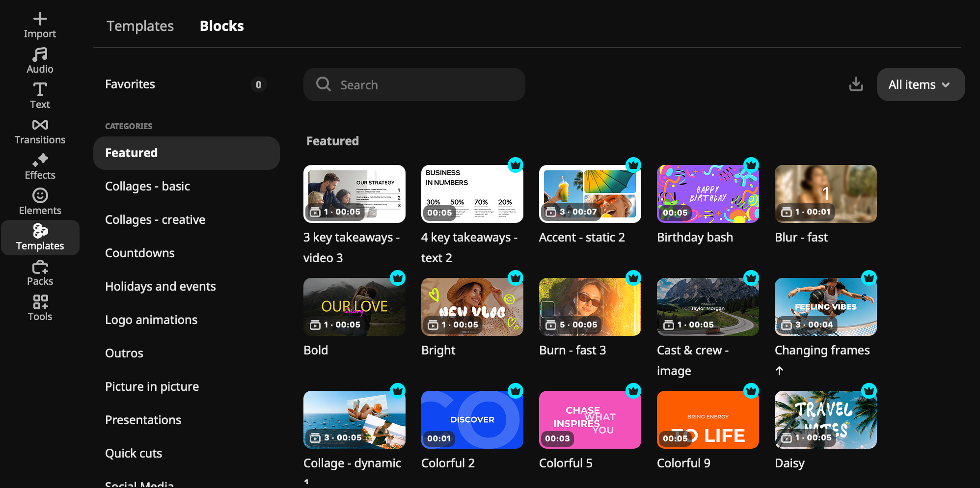Click in the Search input field
The height and width of the screenshot is (488, 980).
[x=414, y=84]
